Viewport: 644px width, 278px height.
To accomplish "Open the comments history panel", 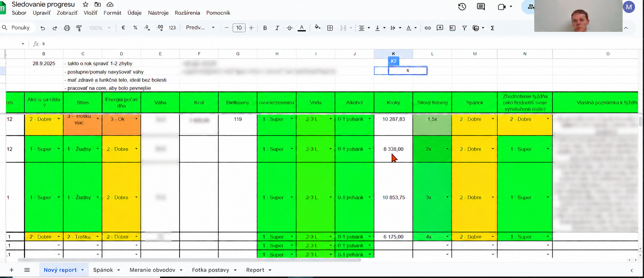I will coord(481,7).
